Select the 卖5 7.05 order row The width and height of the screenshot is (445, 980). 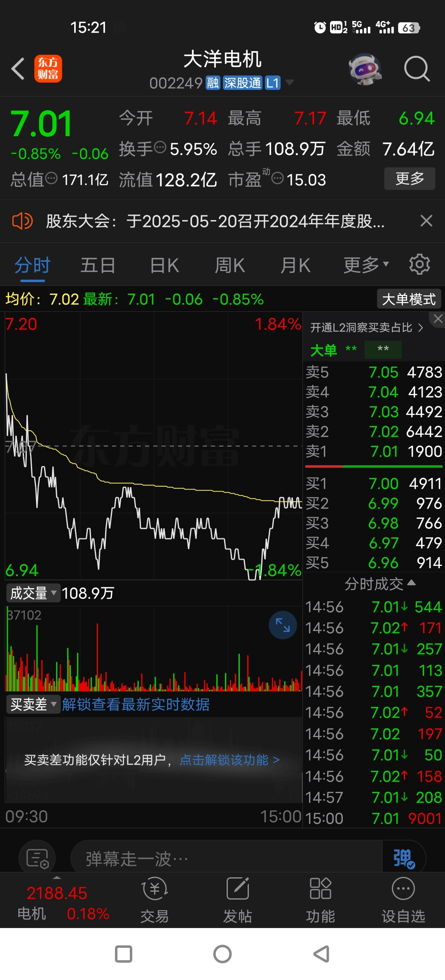(374, 372)
